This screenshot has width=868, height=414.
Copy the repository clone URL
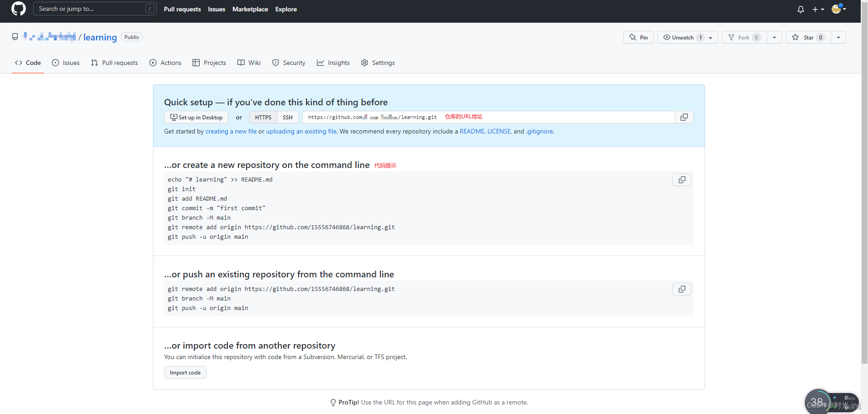pyautogui.click(x=684, y=117)
